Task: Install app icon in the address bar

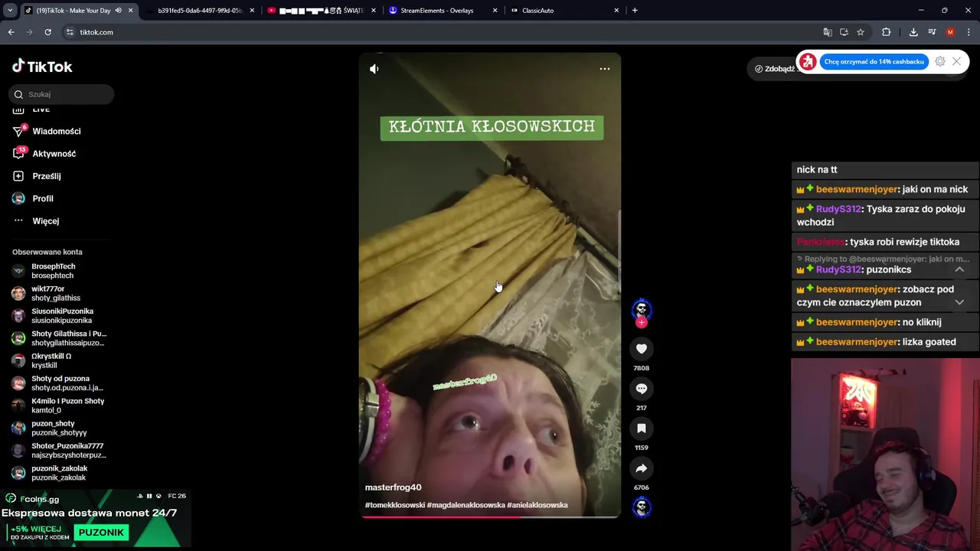Action: tap(844, 32)
